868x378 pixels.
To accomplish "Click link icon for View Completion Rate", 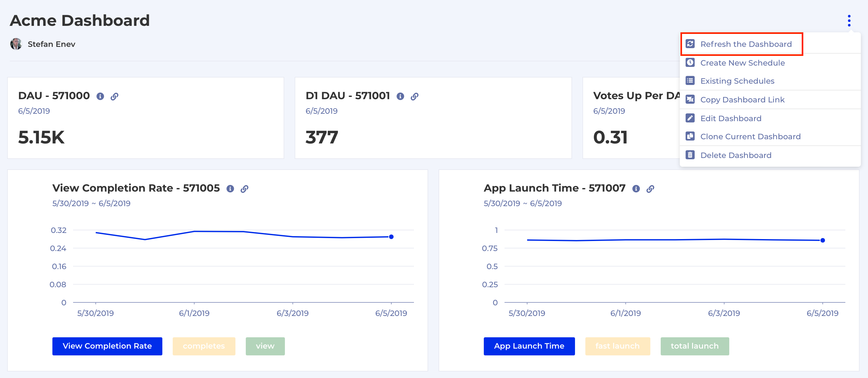I will click(x=244, y=188).
